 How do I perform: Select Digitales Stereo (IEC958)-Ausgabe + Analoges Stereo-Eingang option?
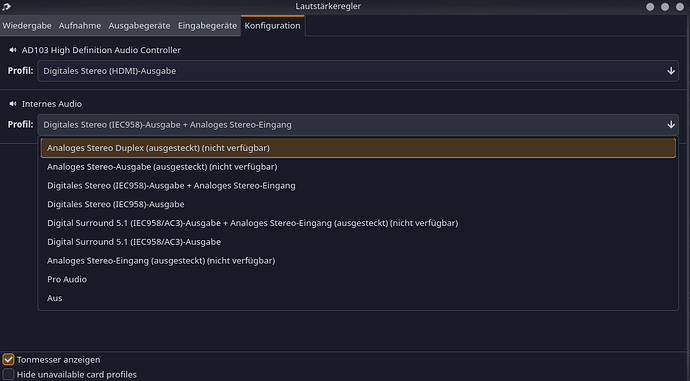(x=358, y=186)
